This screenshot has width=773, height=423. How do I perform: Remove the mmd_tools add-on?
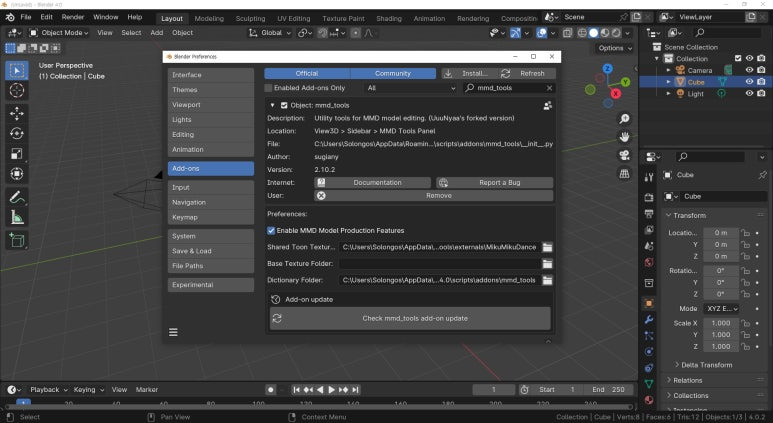pyautogui.click(x=434, y=195)
